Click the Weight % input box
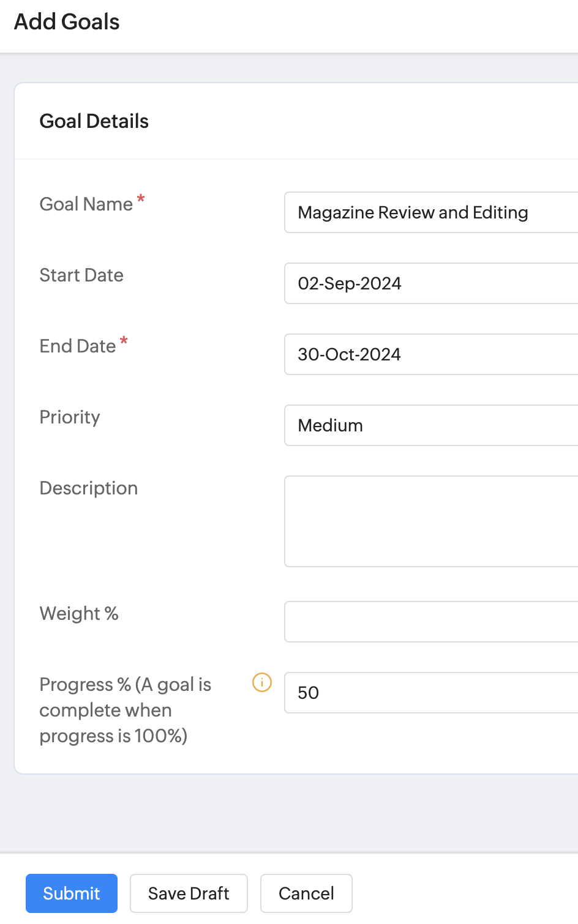Image resolution: width=578 pixels, height=924 pixels. [x=431, y=622]
